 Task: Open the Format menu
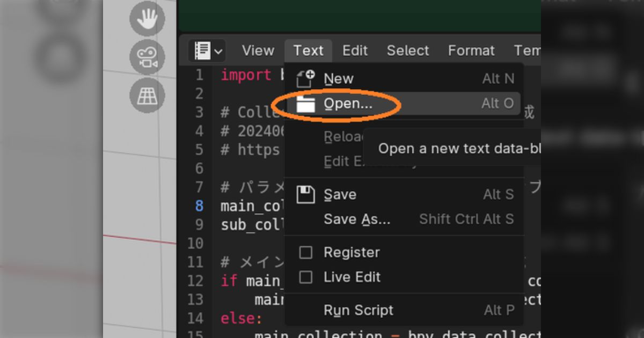(471, 51)
